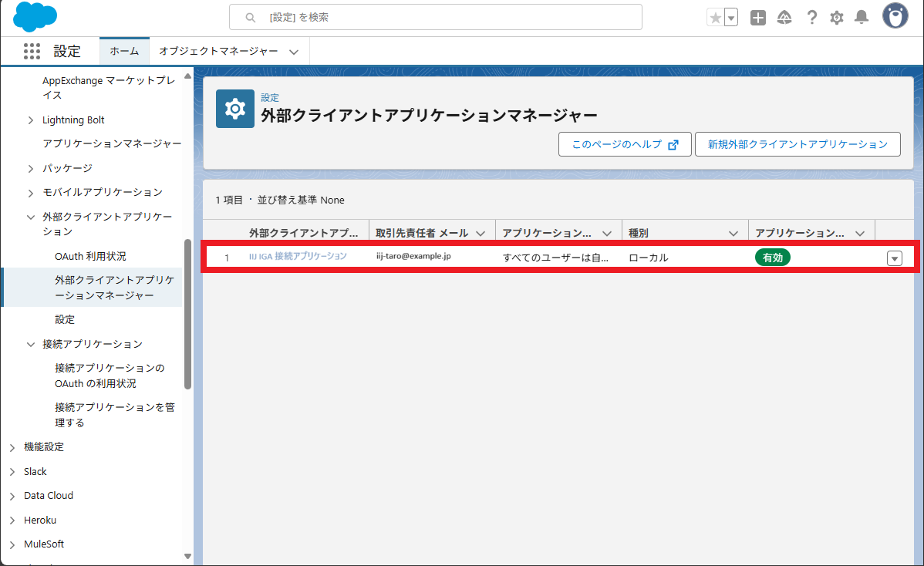Expand the Lightning Bolt tree node

click(30, 120)
